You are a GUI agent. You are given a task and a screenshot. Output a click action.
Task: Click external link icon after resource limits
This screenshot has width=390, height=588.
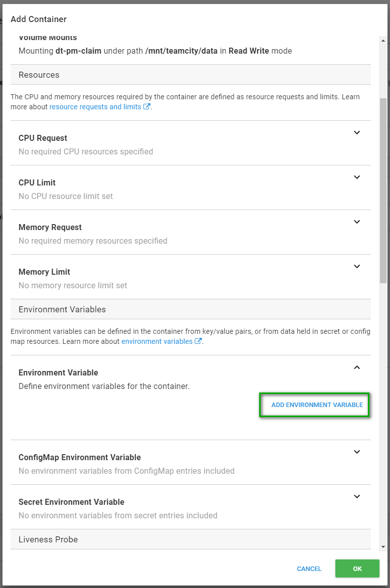coord(147,107)
